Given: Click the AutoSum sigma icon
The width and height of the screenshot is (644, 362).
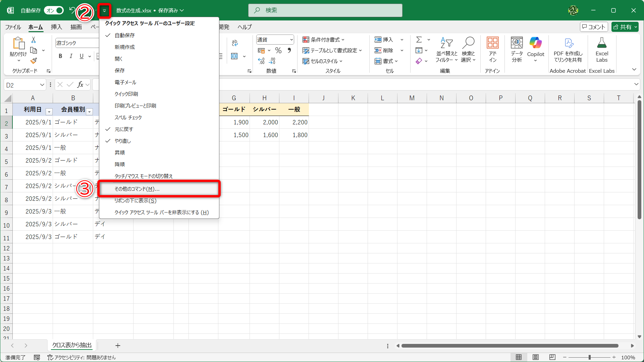Looking at the screenshot, I should point(419,40).
